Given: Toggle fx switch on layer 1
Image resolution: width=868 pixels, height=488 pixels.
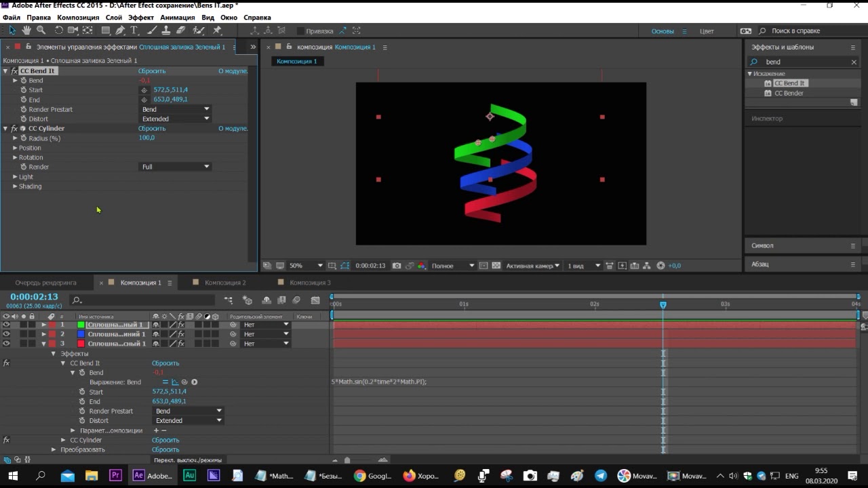Looking at the screenshot, I should tap(181, 325).
